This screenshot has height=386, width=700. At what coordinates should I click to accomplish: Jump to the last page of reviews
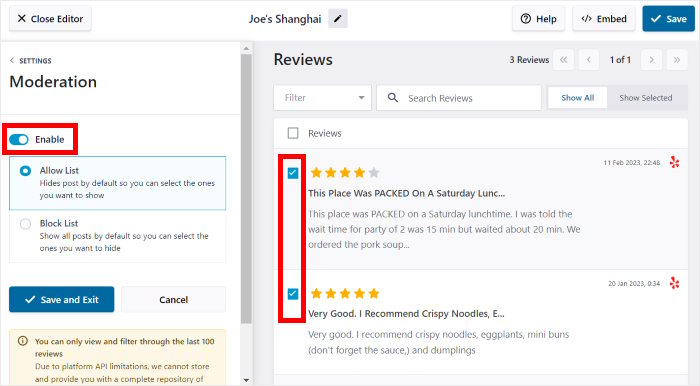677,59
